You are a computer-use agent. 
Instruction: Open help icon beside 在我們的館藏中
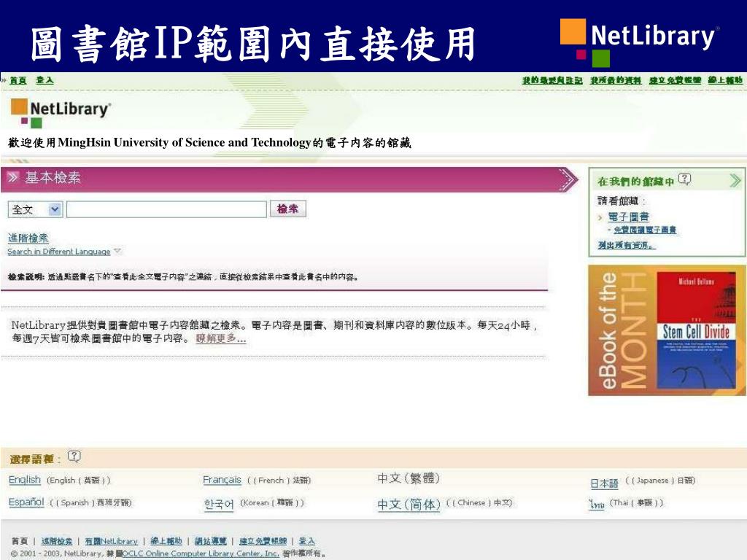[x=684, y=179]
